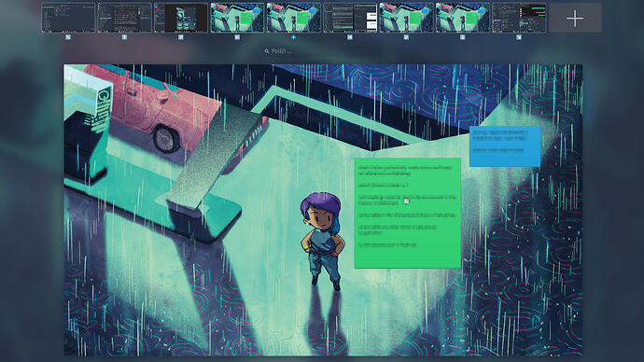Viewport: 644px width, 362px height.
Task: Click the name icon under the third desktop thumbnail
Action: coord(181,37)
